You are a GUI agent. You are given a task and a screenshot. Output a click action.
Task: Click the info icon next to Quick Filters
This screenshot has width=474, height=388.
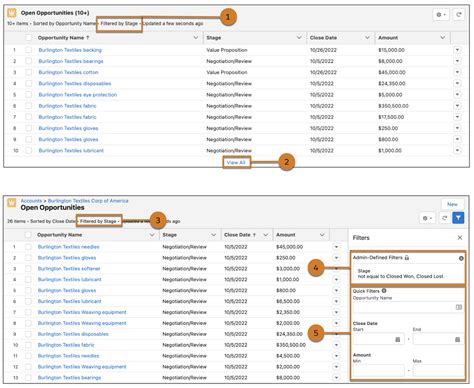tap(384, 291)
